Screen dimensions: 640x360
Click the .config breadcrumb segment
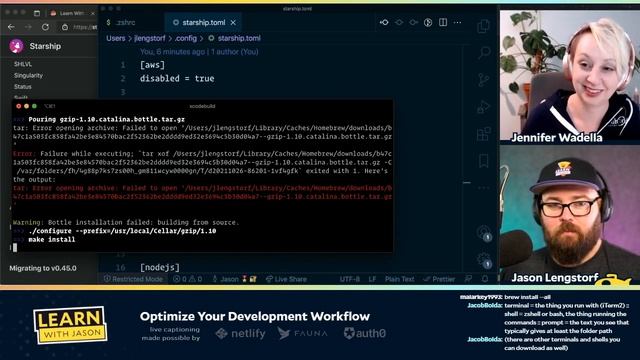tap(186, 38)
